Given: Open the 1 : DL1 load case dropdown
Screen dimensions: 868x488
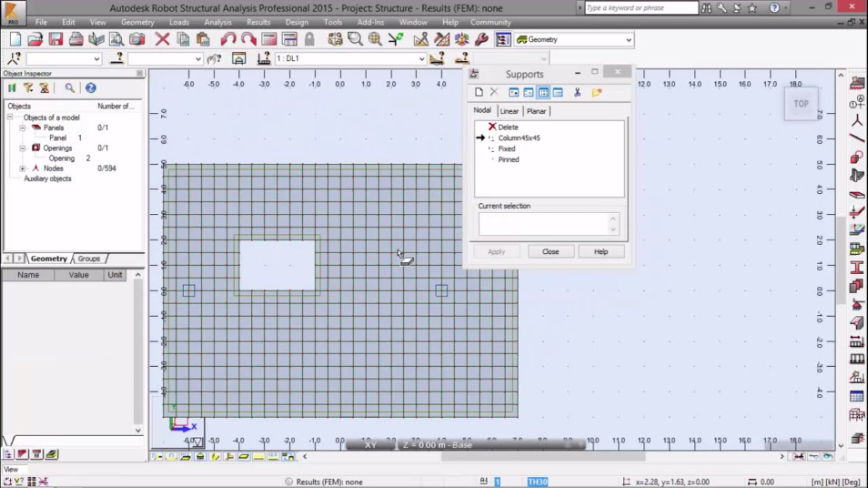Looking at the screenshot, I should (421, 59).
